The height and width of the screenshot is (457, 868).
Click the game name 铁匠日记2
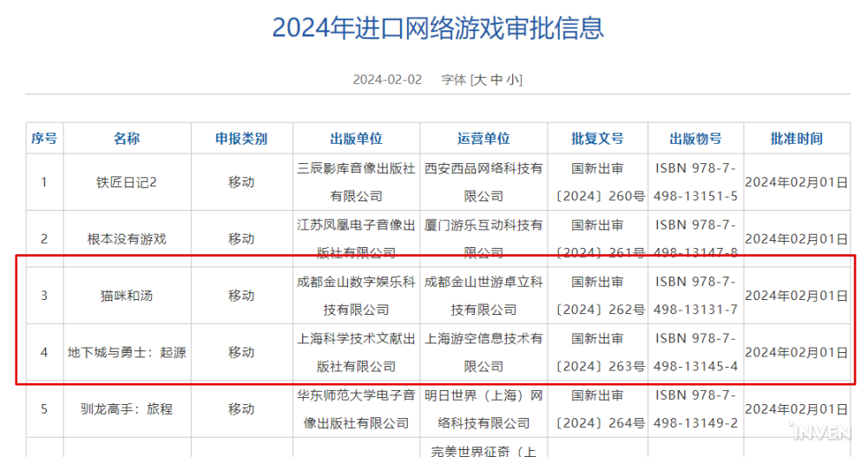[x=127, y=183]
